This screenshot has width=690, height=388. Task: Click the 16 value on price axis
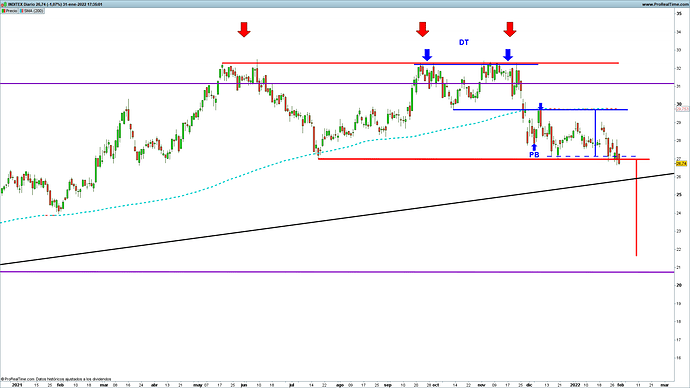pyautogui.click(x=679, y=358)
